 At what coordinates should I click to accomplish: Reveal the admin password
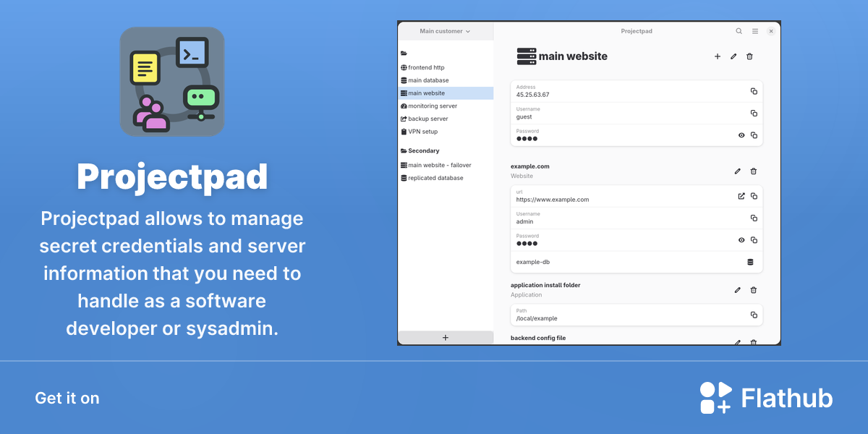click(x=741, y=240)
